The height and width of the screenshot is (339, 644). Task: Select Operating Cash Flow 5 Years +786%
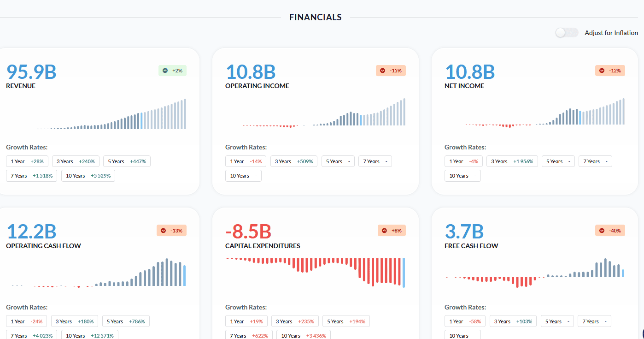pos(126,321)
